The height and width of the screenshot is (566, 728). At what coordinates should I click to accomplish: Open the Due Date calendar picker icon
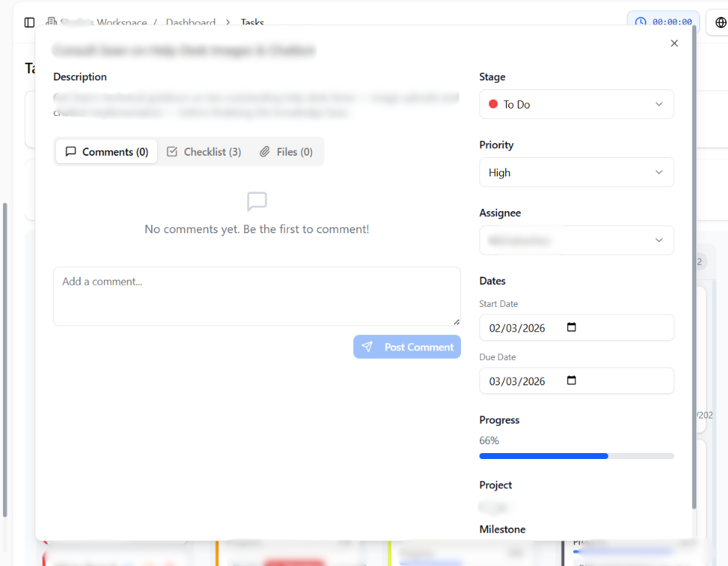[572, 381]
